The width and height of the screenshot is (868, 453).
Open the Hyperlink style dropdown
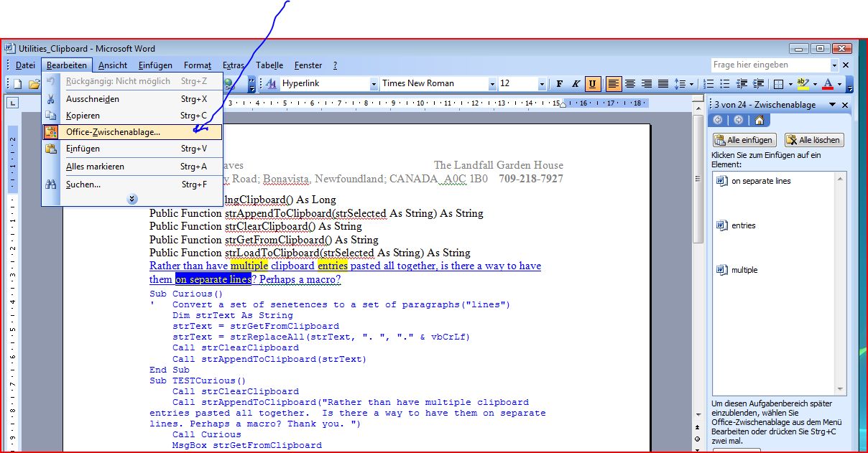374,84
